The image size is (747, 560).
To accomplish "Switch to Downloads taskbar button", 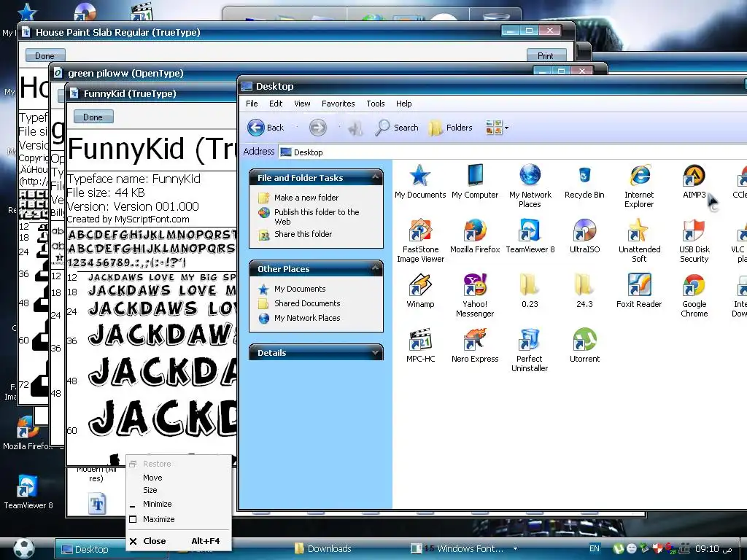I will pyautogui.click(x=323, y=548).
